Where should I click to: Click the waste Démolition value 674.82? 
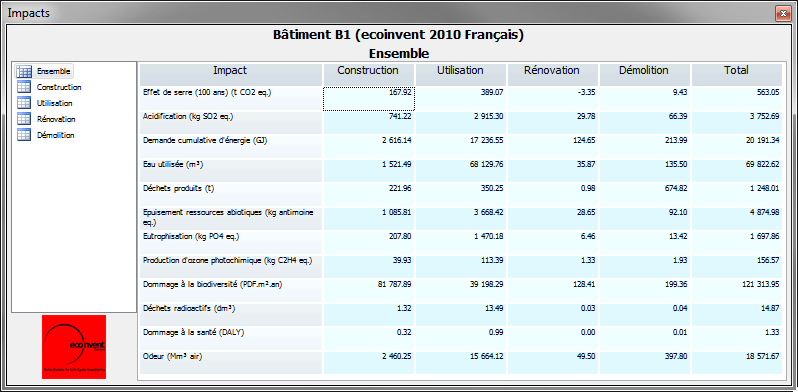[x=676, y=188]
